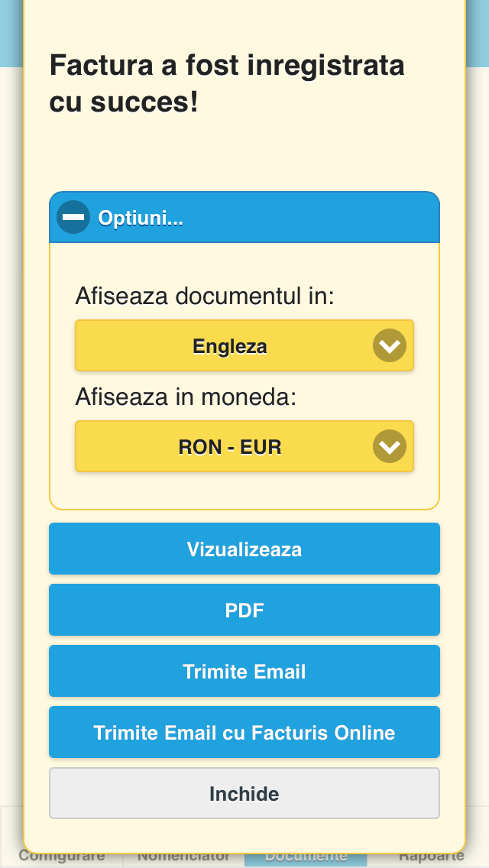
Task: Click the 'Afiseaza in moneda:' label
Action: click(186, 397)
